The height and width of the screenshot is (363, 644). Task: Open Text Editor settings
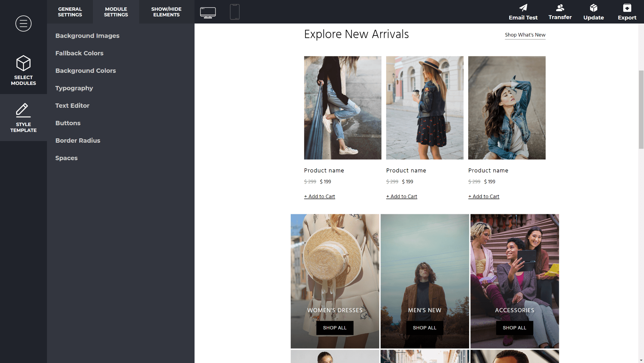72,105
